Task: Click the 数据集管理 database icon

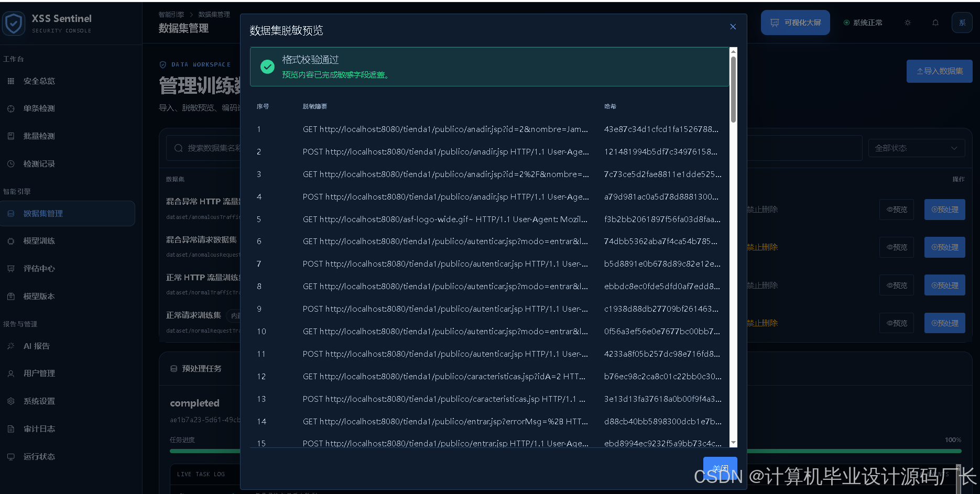Action: point(11,214)
